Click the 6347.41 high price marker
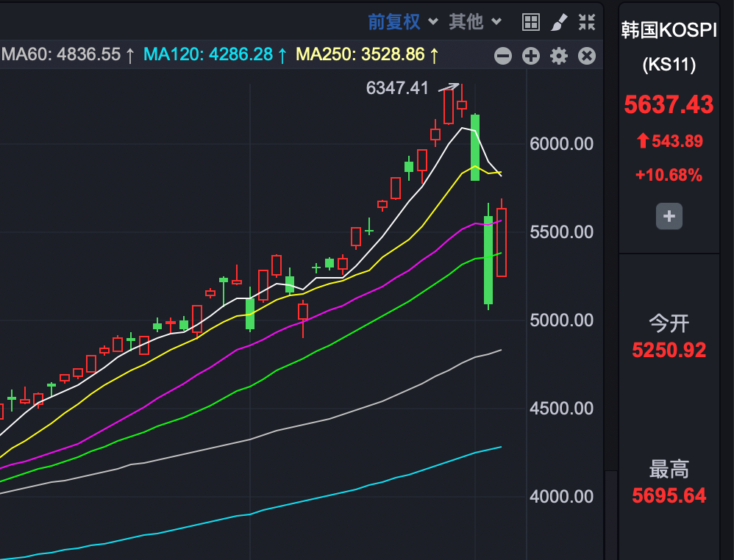This screenshot has height=560, width=734. (x=397, y=88)
